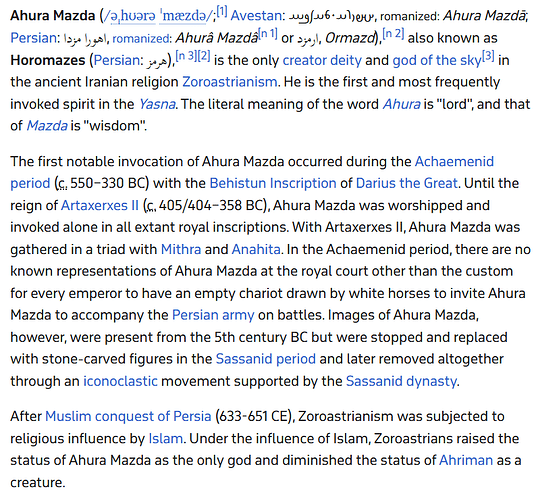The height and width of the screenshot is (500, 534).
Task: Follow the creator deity link
Action: coord(322,60)
